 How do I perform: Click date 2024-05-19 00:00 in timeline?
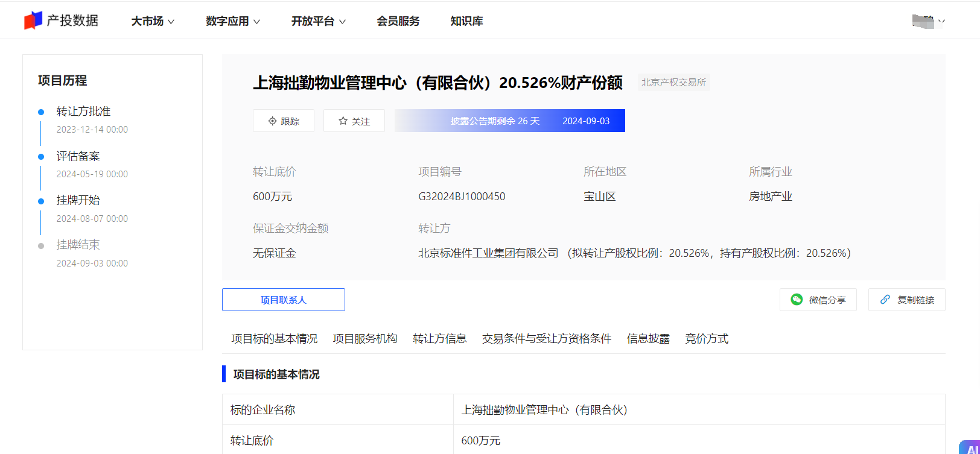tap(92, 174)
